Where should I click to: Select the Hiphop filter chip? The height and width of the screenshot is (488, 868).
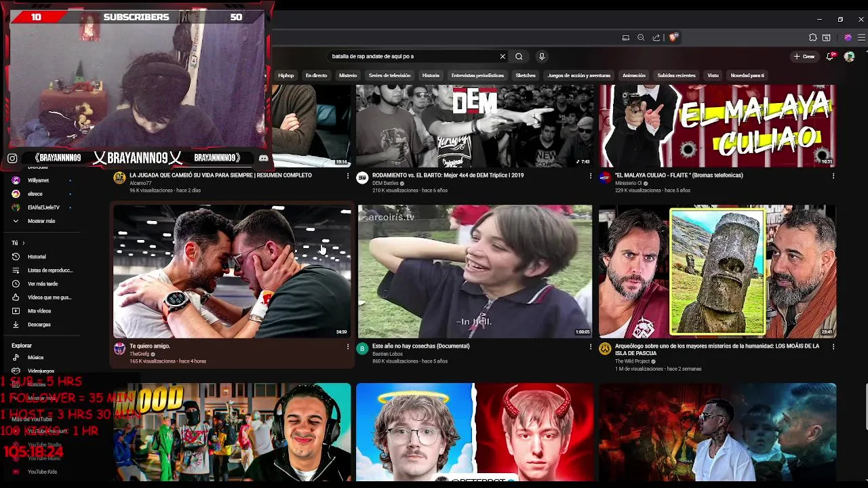point(286,75)
